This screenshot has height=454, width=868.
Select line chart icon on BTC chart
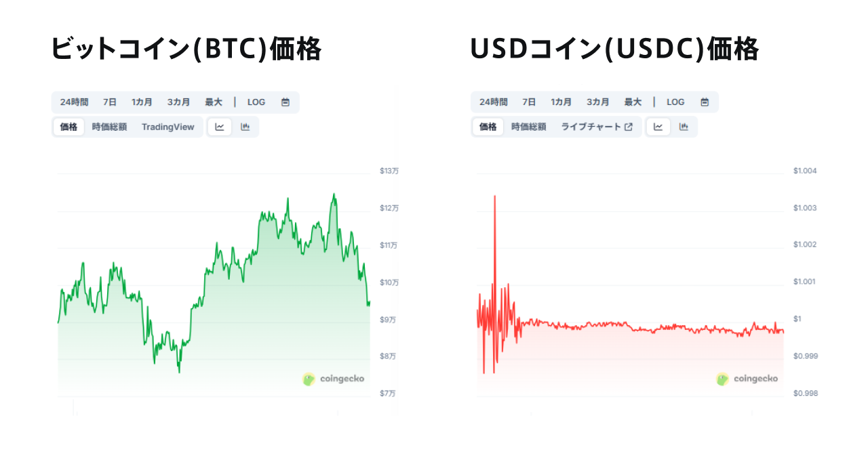point(220,127)
